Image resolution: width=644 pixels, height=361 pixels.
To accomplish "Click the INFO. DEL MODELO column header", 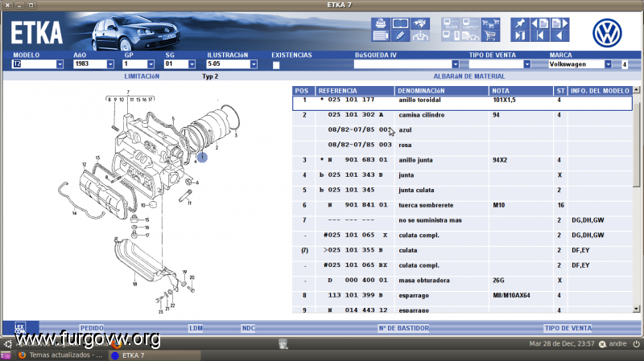I will (600, 91).
